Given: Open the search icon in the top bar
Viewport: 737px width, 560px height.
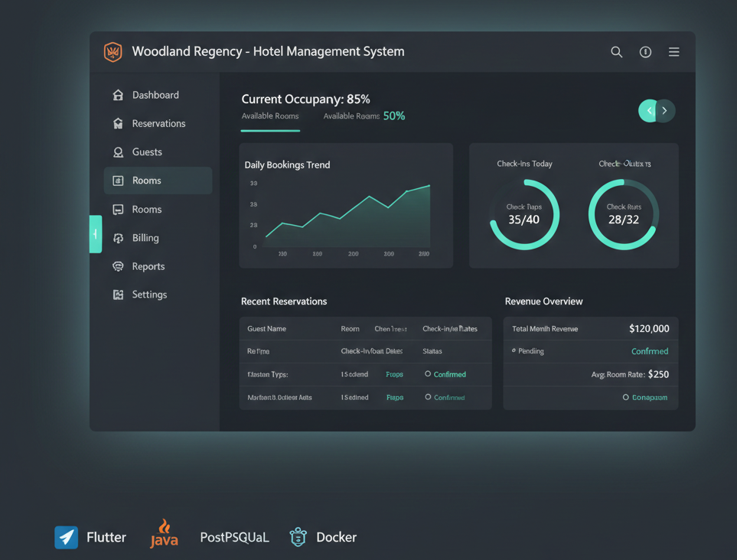Looking at the screenshot, I should [x=616, y=52].
